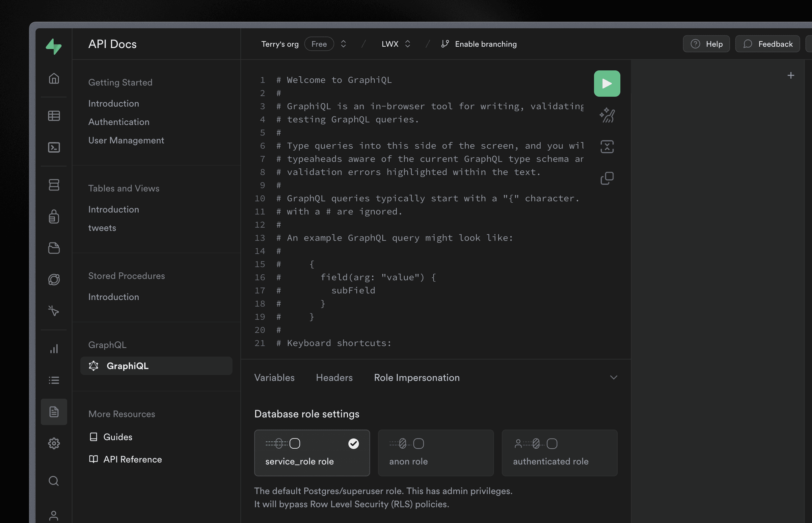Screen dimensions: 812x523
Task: Click the copy query icon
Action: [607, 178]
